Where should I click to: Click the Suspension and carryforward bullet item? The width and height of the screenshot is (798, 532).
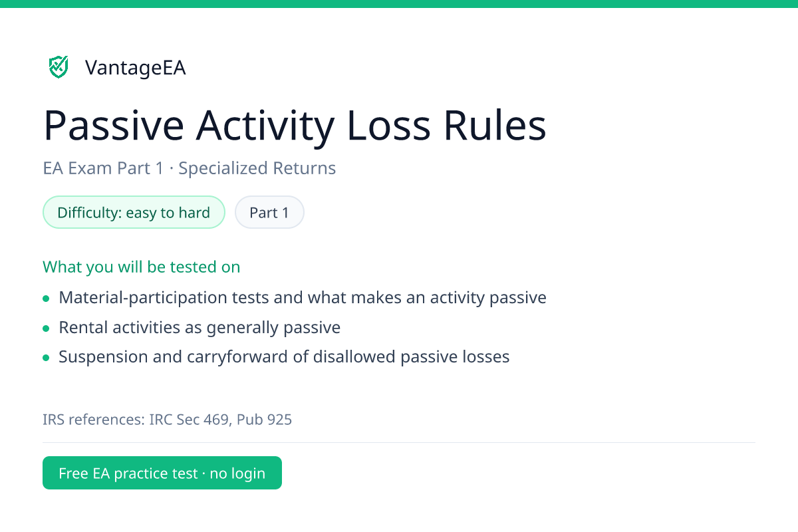coord(284,357)
